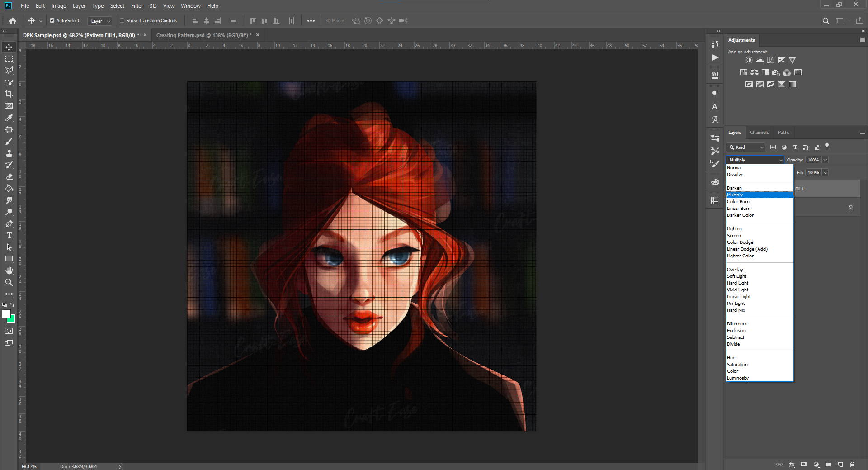
Task: Click create new layer icon
Action: [840, 465]
